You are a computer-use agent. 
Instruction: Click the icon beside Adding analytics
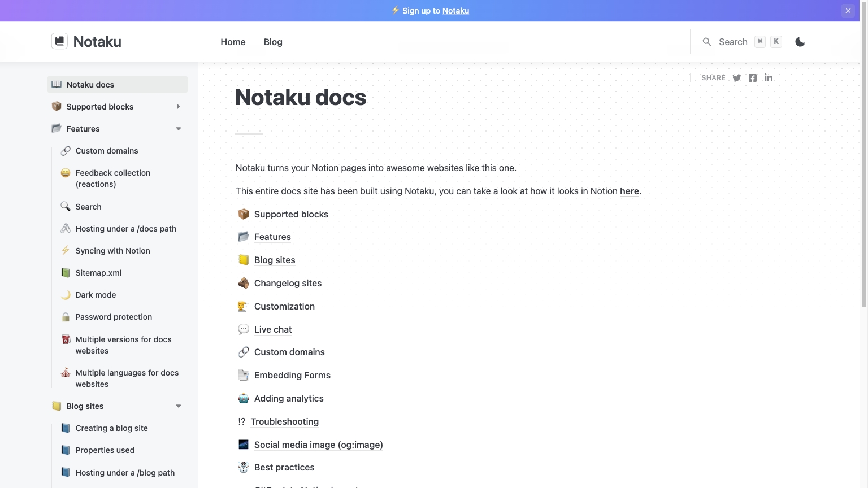244,398
